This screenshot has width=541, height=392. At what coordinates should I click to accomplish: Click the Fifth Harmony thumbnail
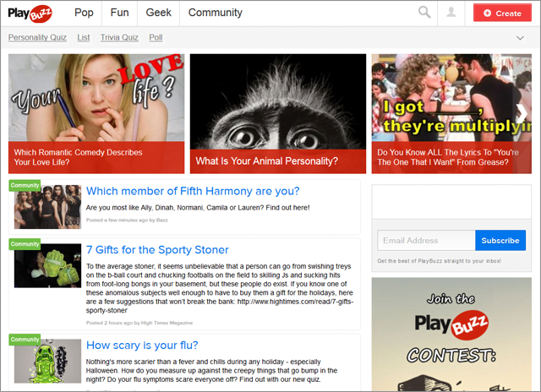[47, 207]
